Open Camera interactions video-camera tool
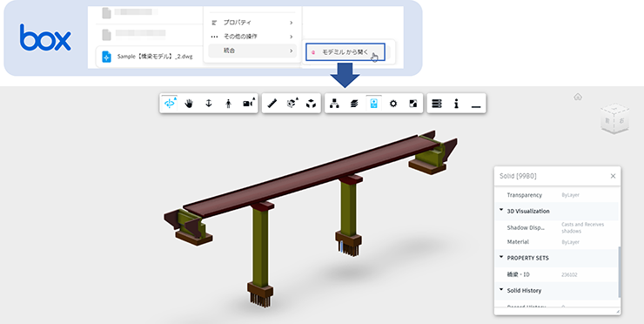Viewport: 644px width, 324px height. click(248, 104)
